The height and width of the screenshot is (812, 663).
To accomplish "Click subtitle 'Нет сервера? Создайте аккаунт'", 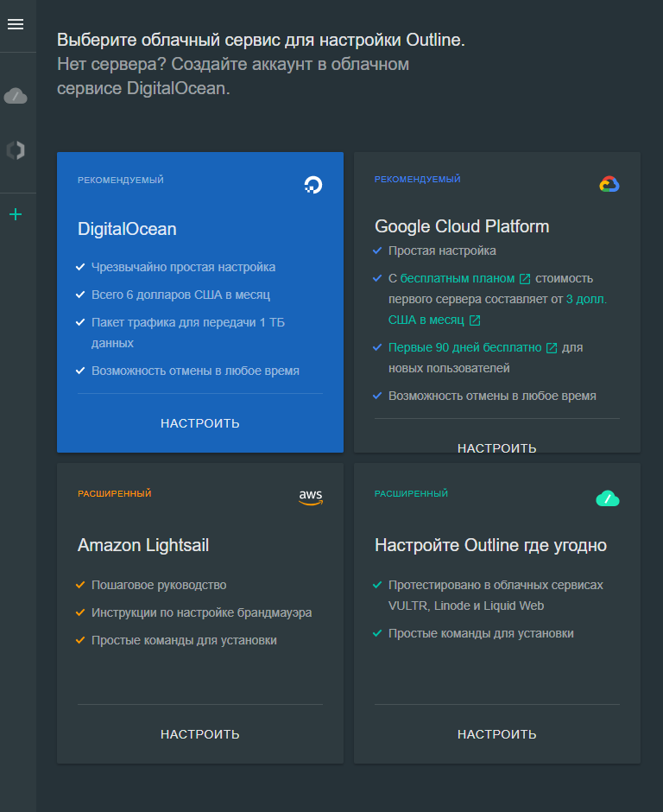I will (x=233, y=76).
